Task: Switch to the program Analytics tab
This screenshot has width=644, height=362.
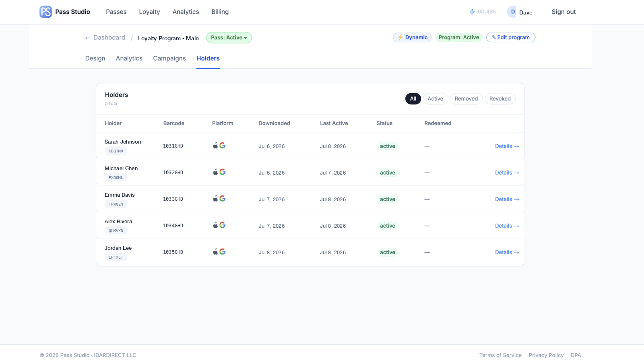Action: click(x=129, y=58)
